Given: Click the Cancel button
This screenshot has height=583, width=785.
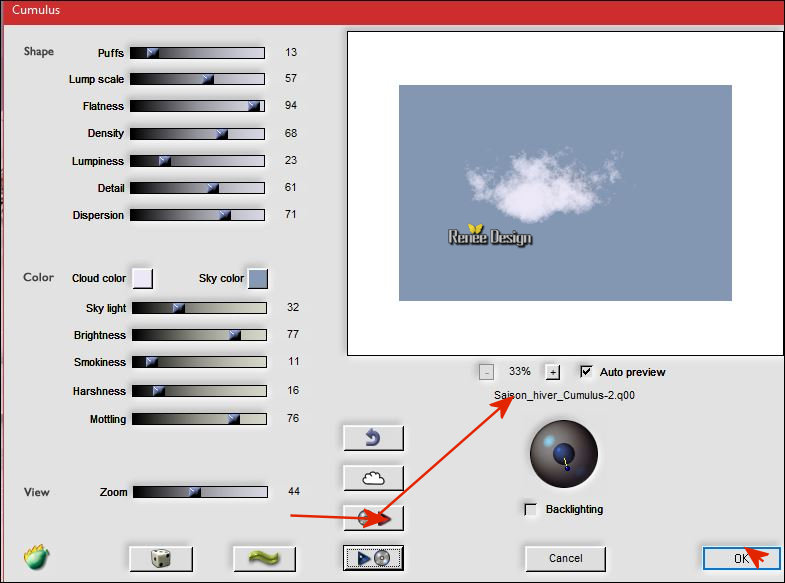Looking at the screenshot, I should coord(565,558).
